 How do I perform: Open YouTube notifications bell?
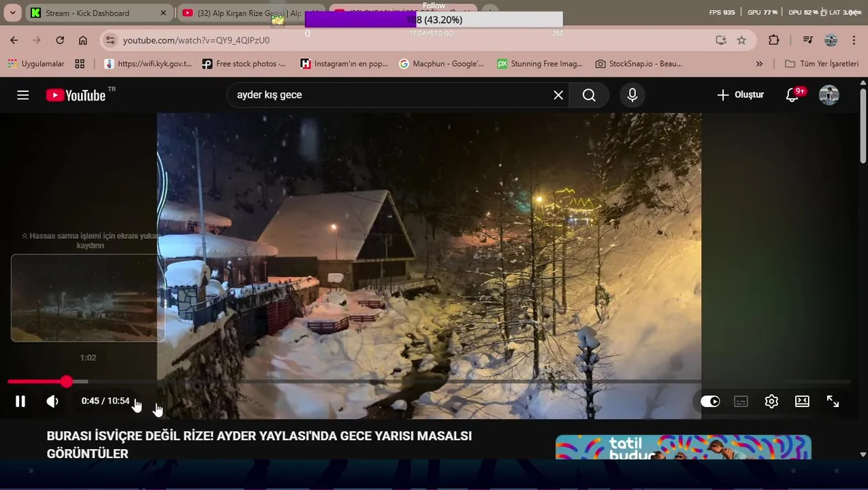point(792,95)
